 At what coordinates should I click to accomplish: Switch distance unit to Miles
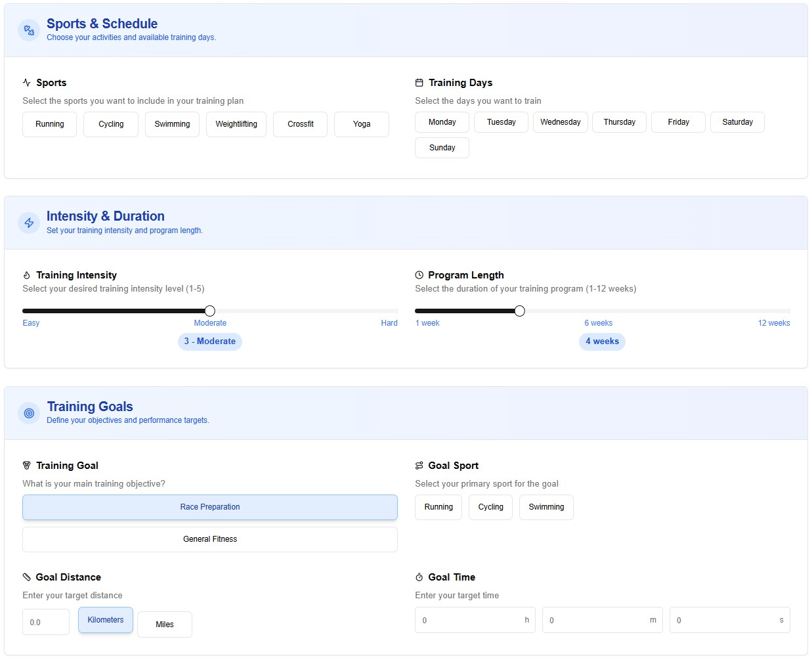[165, 625]
